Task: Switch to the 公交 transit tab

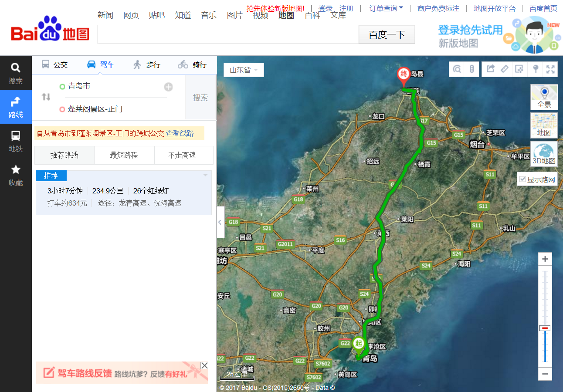Action: coord(54,64)
